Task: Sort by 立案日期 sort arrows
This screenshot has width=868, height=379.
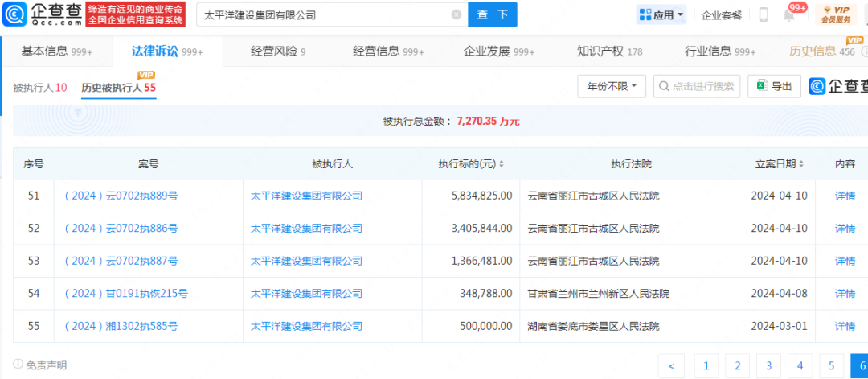Action: coord(801,164)
